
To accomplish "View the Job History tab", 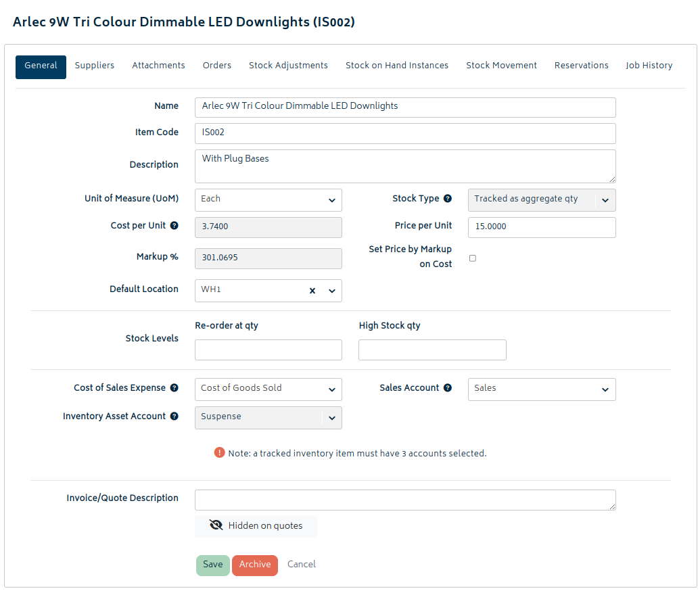I will [x=649, y=66].
